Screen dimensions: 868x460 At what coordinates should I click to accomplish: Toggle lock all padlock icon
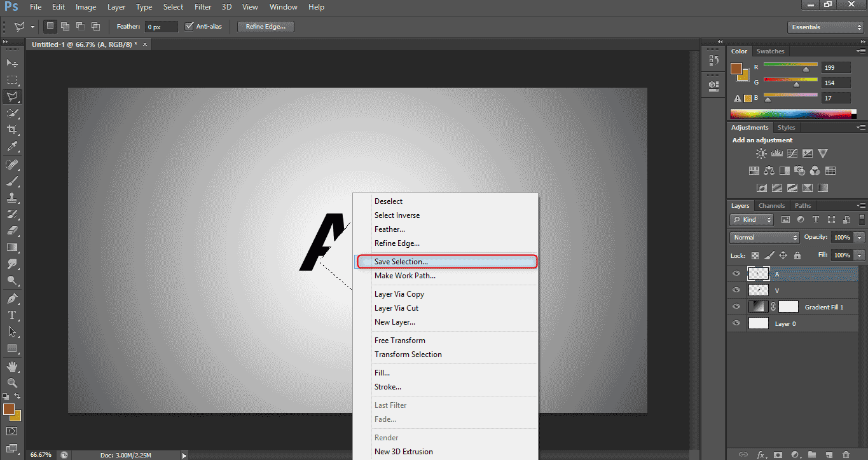[x=797, y=255]
